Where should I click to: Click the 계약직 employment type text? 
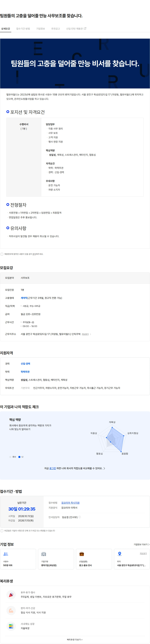click(24, 298)
